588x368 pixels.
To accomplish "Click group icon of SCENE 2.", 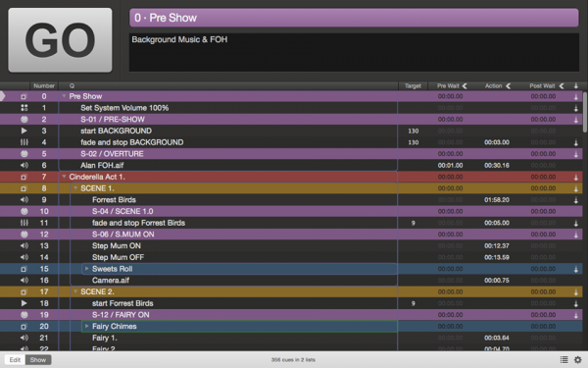I will (x=24, y=291).
